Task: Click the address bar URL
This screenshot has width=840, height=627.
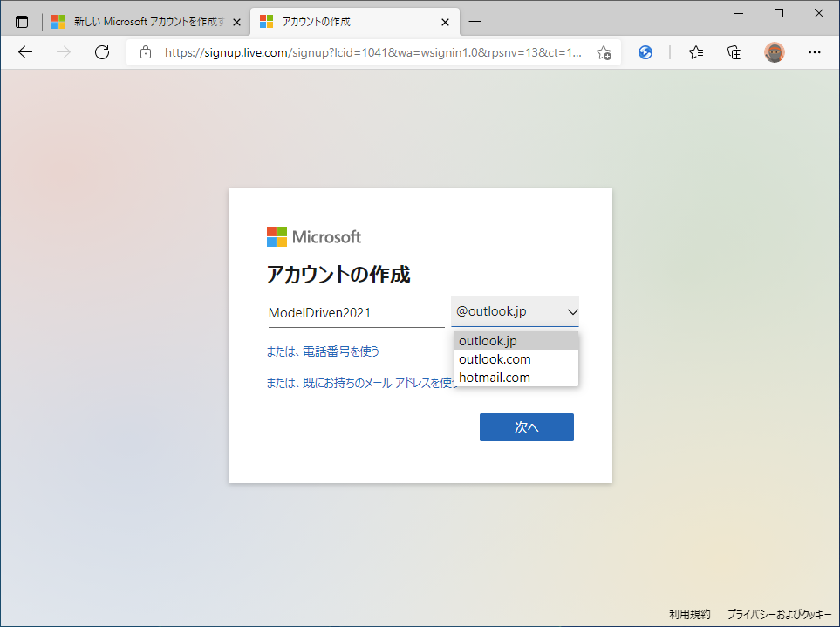Action: tap(372, 52)
